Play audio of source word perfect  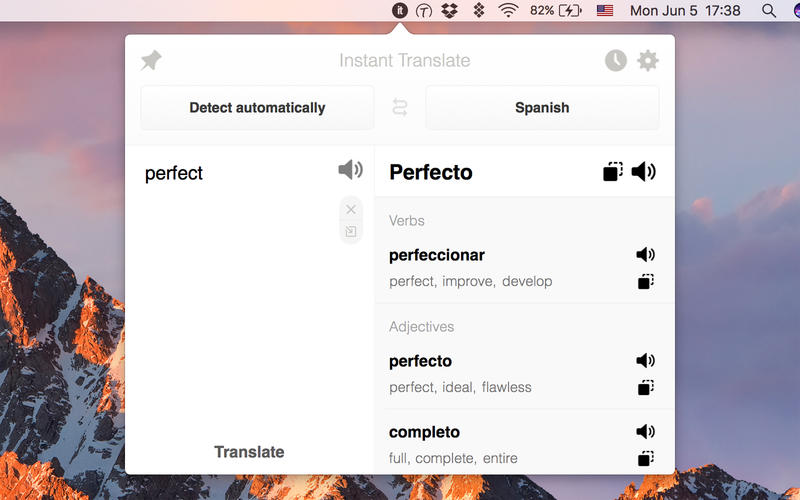pos(350,170)
